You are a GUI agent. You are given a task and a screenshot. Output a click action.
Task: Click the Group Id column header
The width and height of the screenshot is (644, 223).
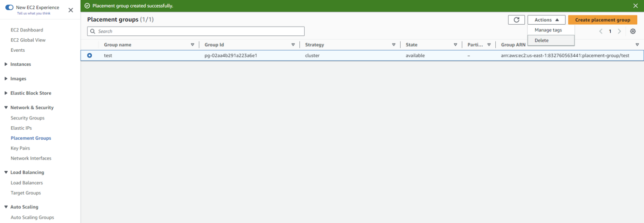(x=214, y=45)
